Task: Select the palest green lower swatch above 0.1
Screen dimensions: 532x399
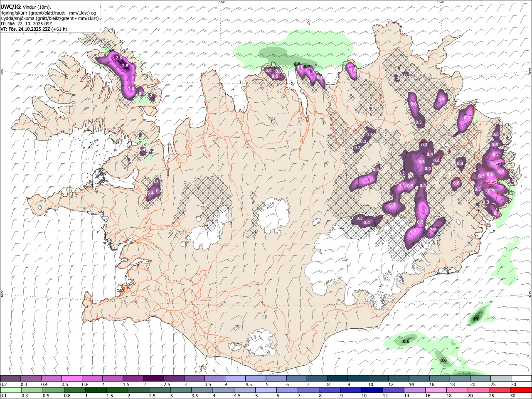Action: point(10,390)
